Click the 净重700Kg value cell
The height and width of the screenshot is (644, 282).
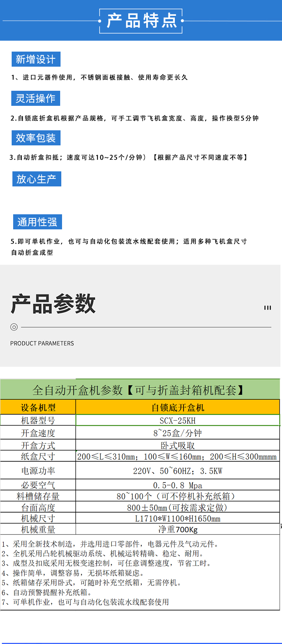pyautogui.click(x=178, y=529)
